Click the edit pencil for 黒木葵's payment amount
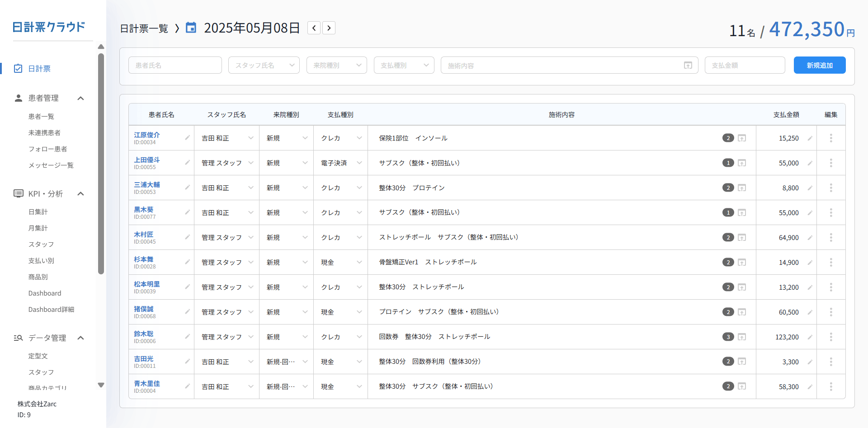Viewport: 868px width, 428px height. 810,212
